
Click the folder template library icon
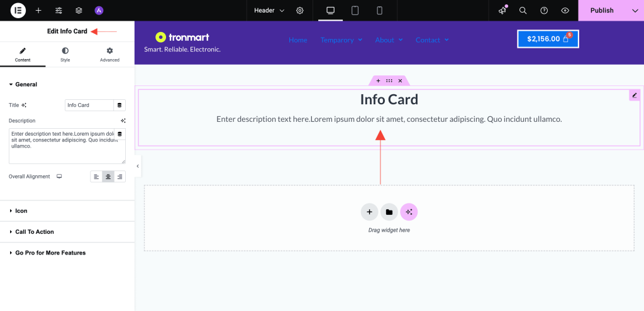tap(389, 212)
